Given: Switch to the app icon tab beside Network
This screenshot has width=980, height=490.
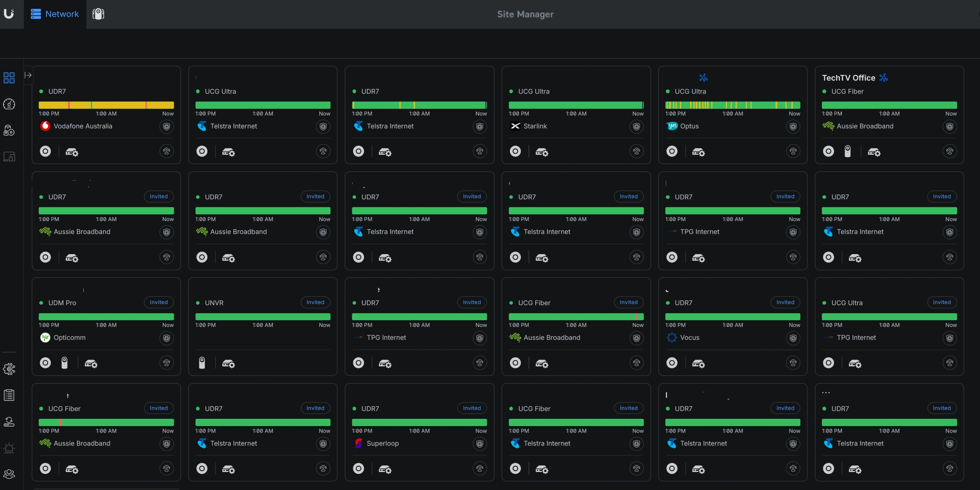Looking at the screenshot, I should (x=98, y=14).
